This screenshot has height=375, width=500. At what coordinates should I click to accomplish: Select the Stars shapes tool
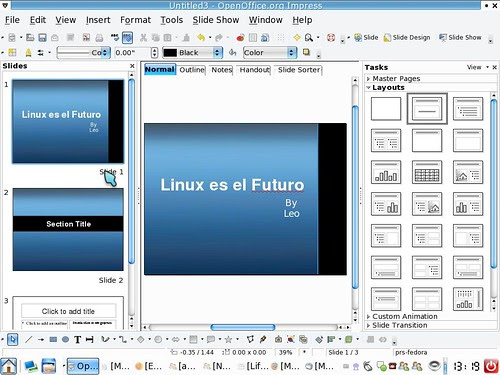(228, 340)
